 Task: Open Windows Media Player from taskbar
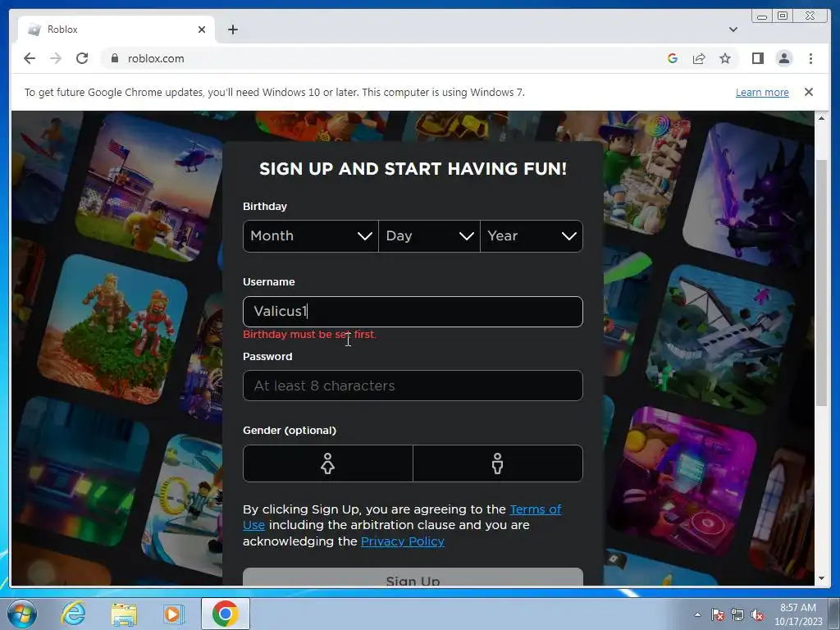click(x=173, y=614)
